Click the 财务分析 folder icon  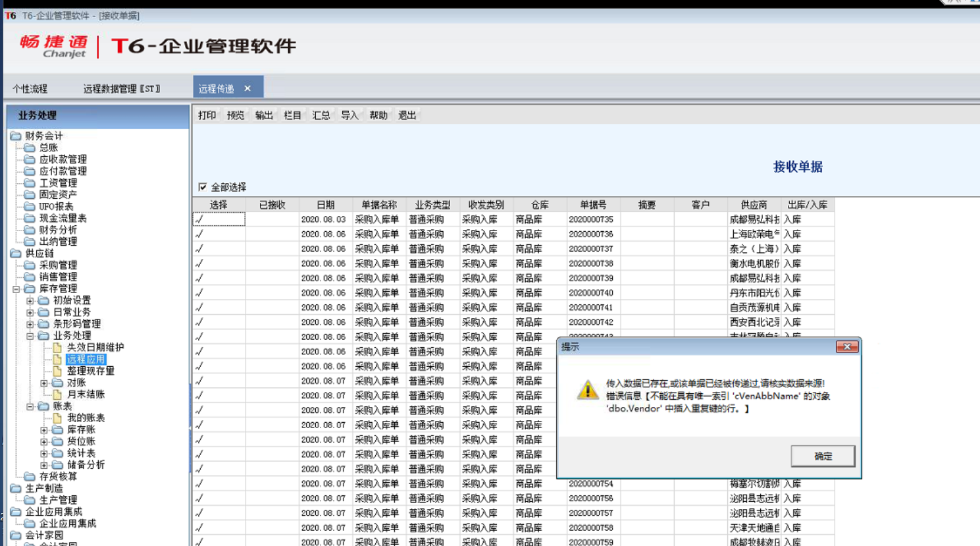tap(30, 230)
